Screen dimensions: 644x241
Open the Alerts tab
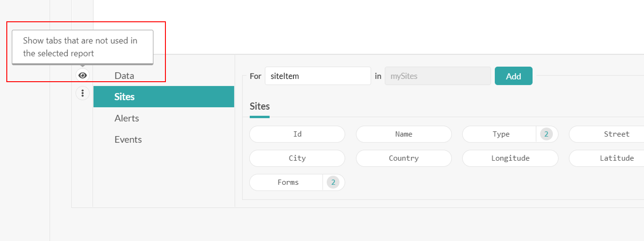point(127,118)
